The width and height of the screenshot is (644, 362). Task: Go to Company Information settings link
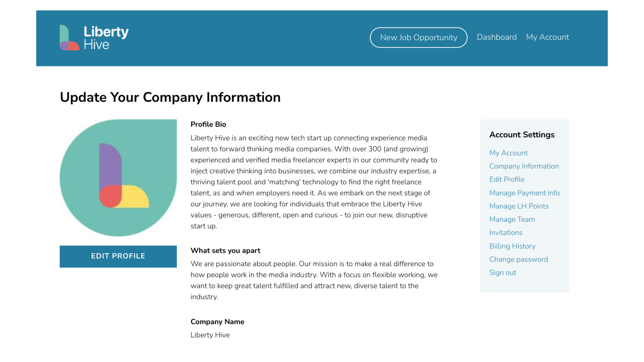(524, 166)
